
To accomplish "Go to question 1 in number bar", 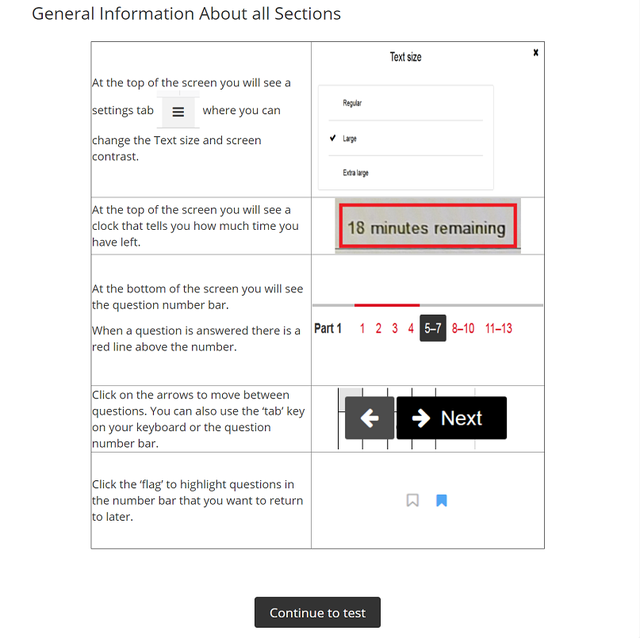I will tap(362, 328).
